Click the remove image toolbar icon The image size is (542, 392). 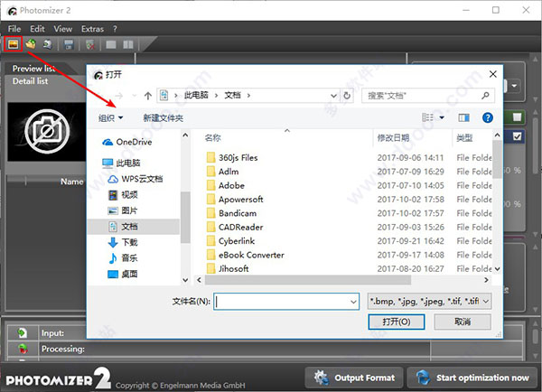click(x=89, y=44)
